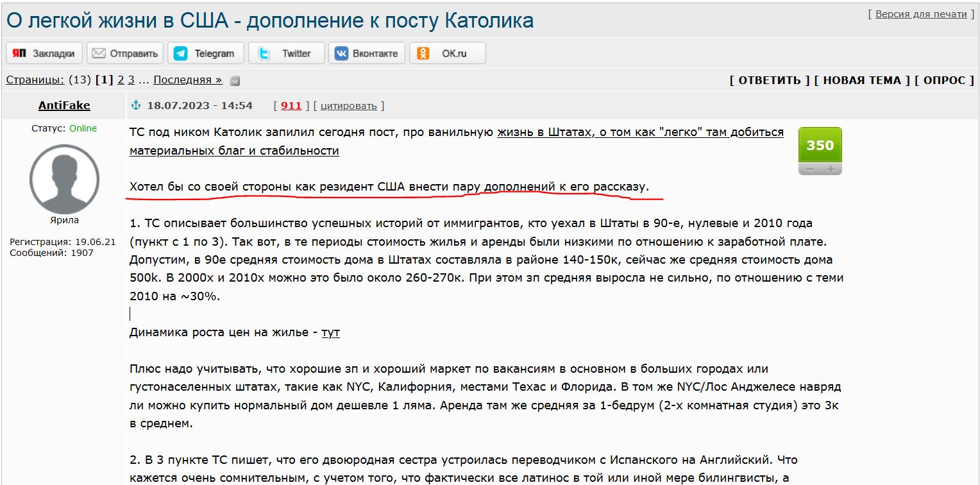Go to page 2 of the thread
The height and width of the screenshot is (485, 980).
coord(121,80)
